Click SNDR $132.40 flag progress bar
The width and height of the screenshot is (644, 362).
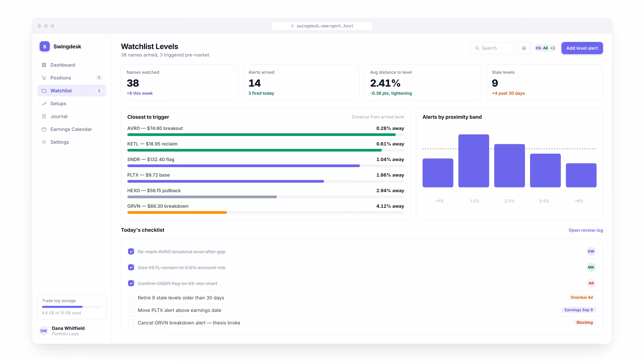265,166
